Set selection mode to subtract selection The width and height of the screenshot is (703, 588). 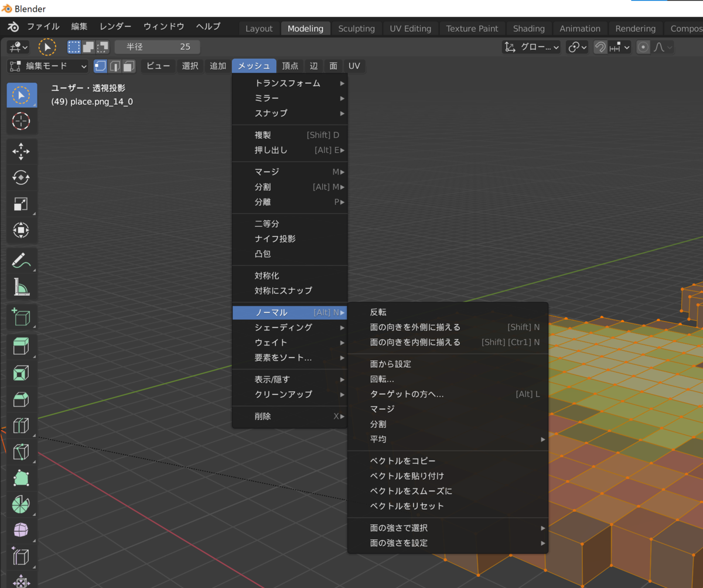[102, 47]
